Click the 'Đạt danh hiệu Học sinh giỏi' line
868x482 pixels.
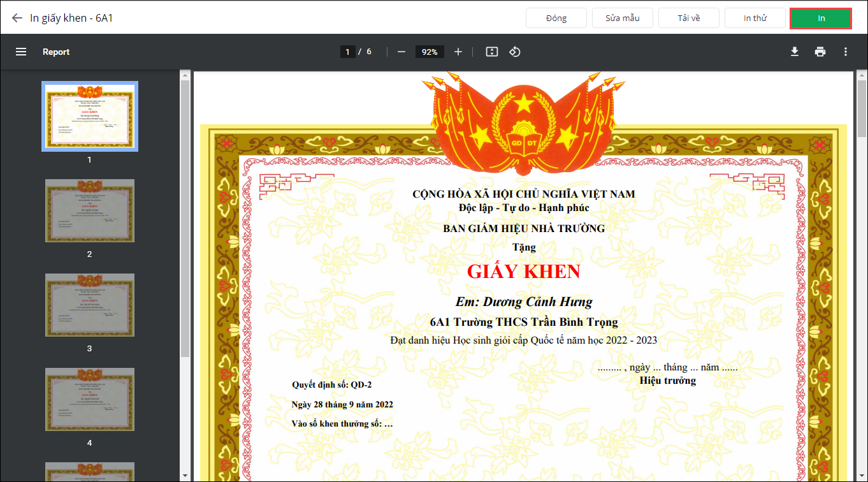(524, 340)
